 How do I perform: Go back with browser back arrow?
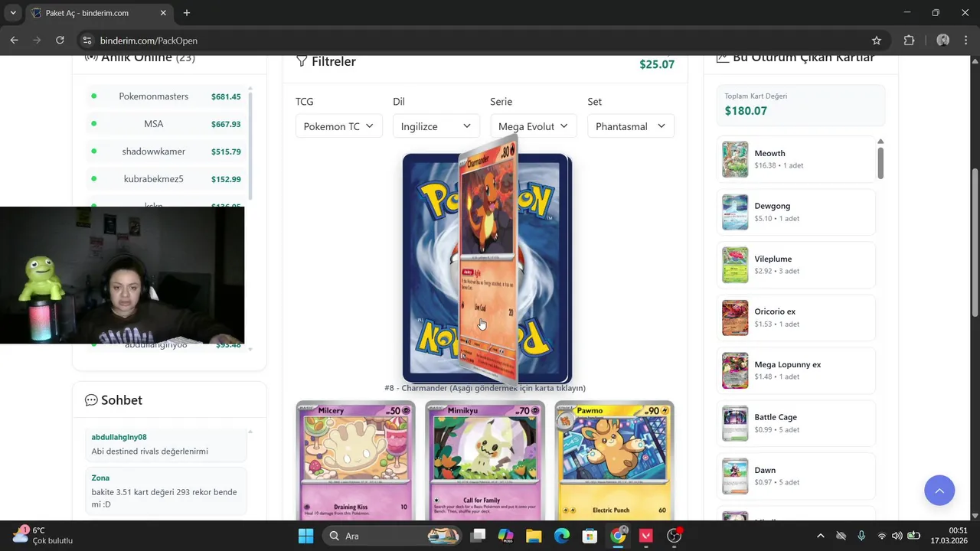[x=14, y=41]
